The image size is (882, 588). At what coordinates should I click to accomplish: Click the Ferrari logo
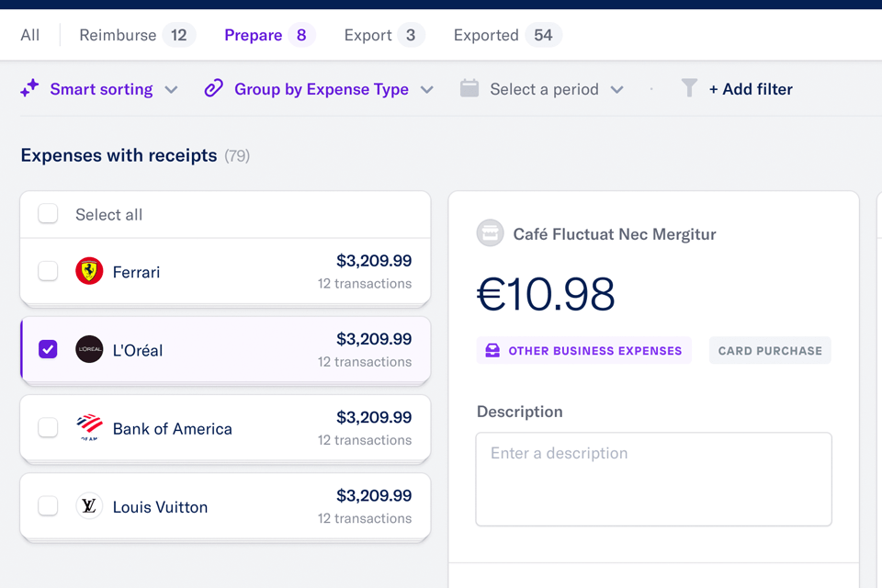(89, 271)
